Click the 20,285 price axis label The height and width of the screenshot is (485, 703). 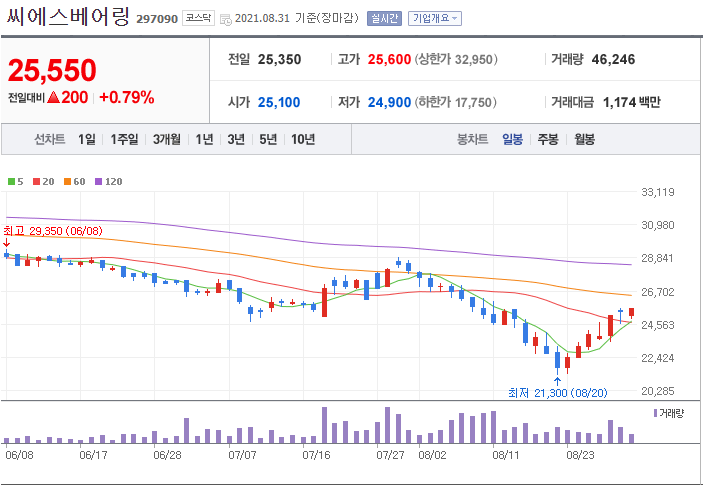pyautogui.click(x=658, y=391)
